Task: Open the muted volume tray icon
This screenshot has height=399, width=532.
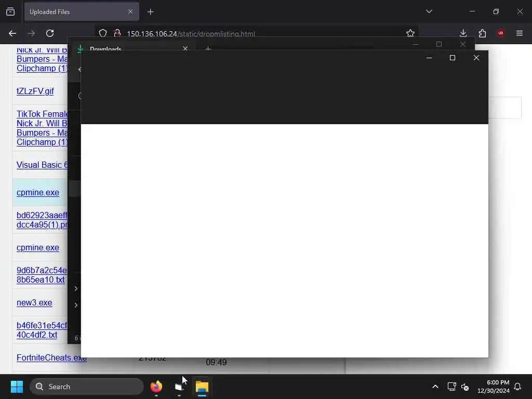Action: [x=465, y=387]
